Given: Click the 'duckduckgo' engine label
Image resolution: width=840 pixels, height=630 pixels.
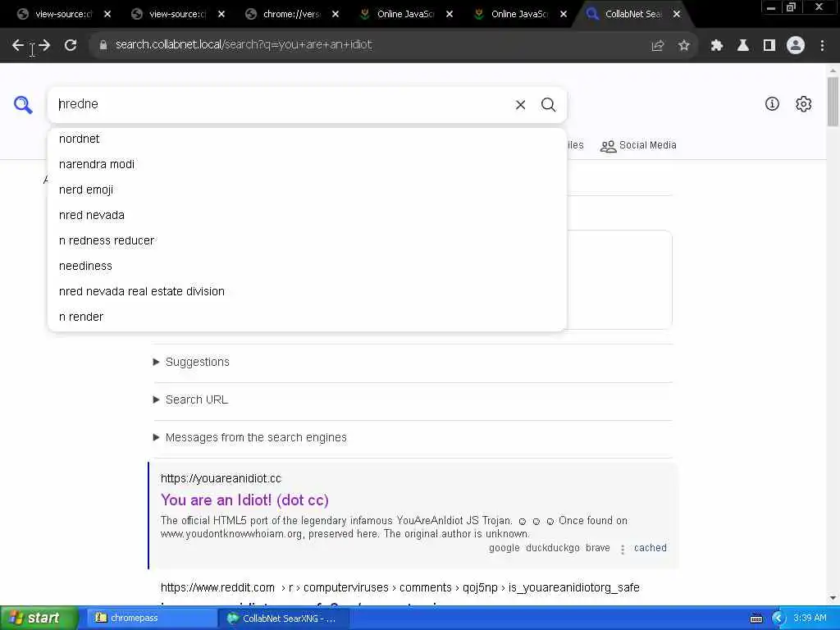Looking at the screenshot, I should coord(553,548).
